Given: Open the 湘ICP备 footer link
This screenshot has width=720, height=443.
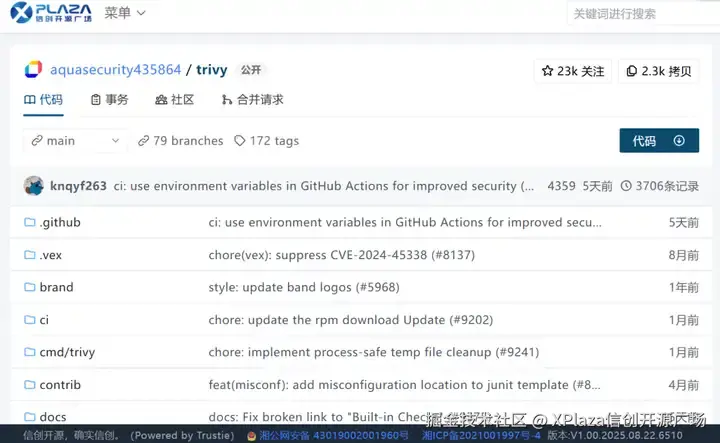Looking at the screenshot, I should (481, 435).
